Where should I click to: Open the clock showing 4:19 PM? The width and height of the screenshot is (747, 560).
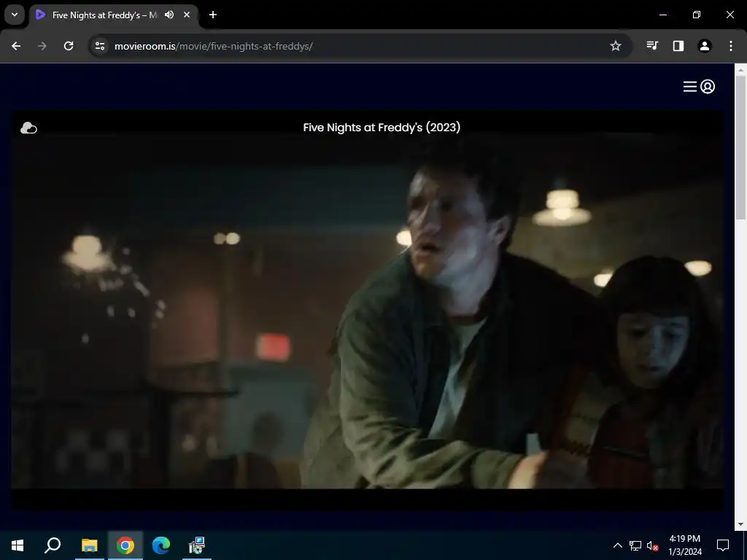point(685,545)
